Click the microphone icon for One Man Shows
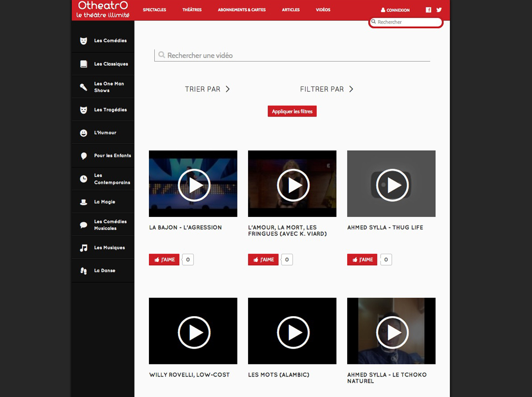The width and height of the screenshot is (532, 397). click(84, 87)
